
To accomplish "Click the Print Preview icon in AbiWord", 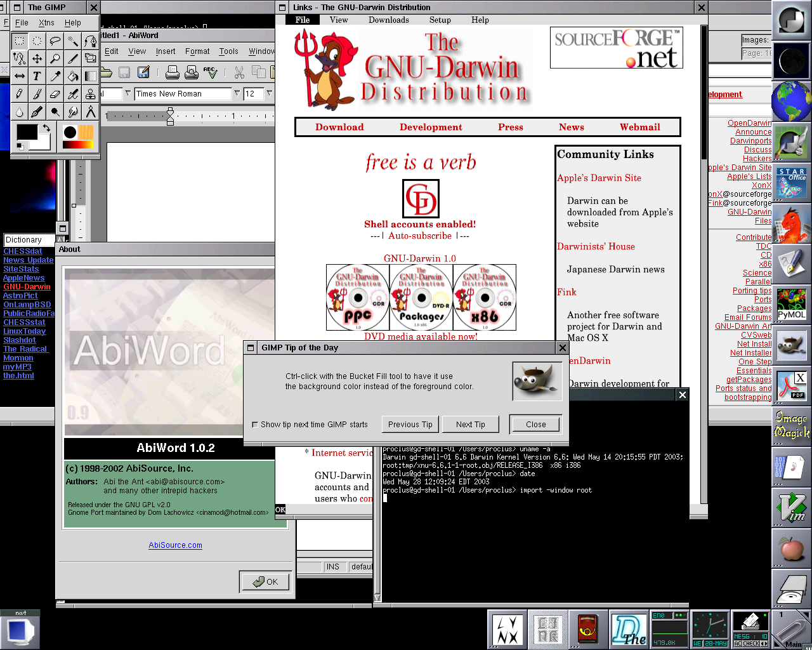I will click(x=191, y=73).
